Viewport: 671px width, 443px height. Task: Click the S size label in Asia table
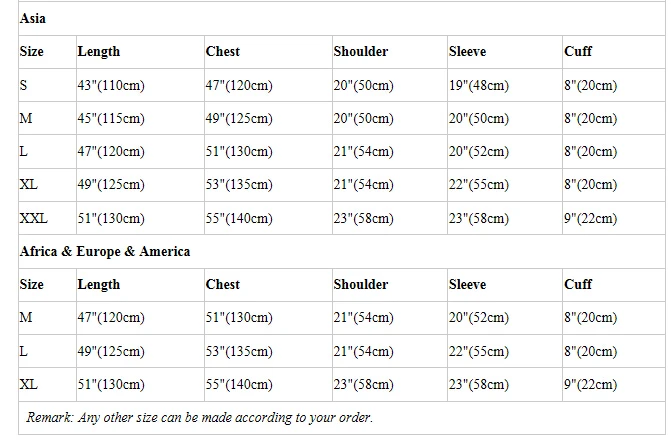(24, 85)
